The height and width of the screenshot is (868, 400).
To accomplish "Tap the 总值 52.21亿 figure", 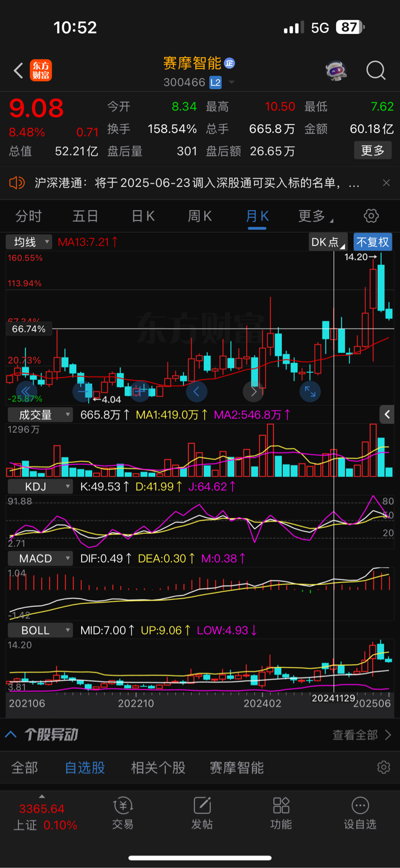I will 77,151.
